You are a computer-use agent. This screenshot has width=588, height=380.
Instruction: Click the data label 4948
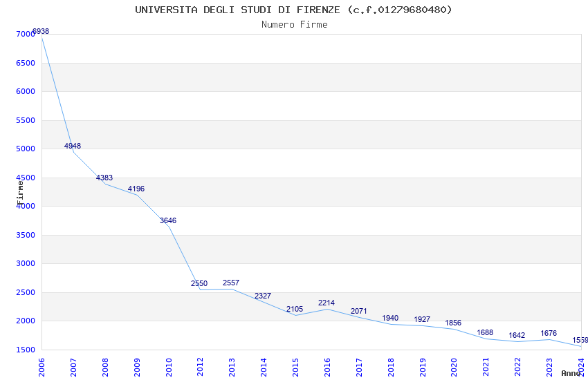73,146
